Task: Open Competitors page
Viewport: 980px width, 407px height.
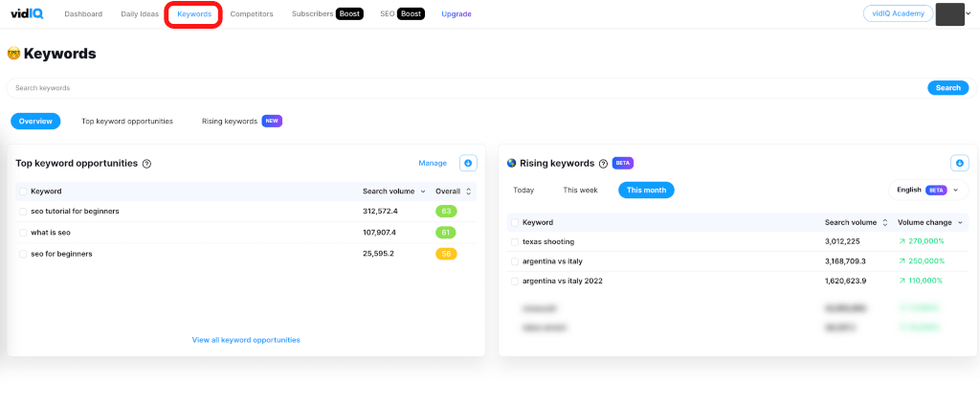Action: click(x=252, y=13)
